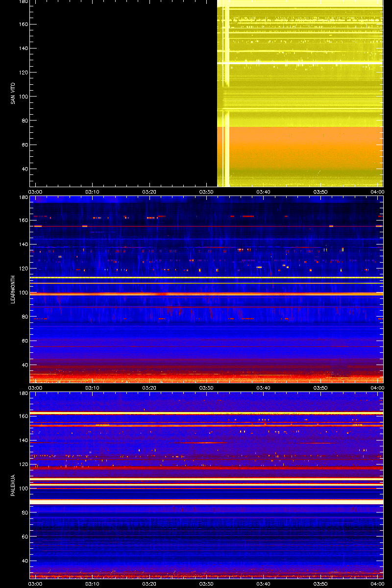Screen dimensions: 392x588
Task: Click the 160 tick on Learmonth axis
Action: (x=23, y=220)
